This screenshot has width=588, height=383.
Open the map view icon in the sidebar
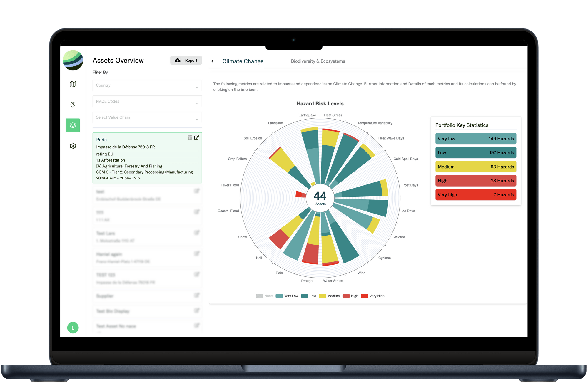(x=73, y=84)
